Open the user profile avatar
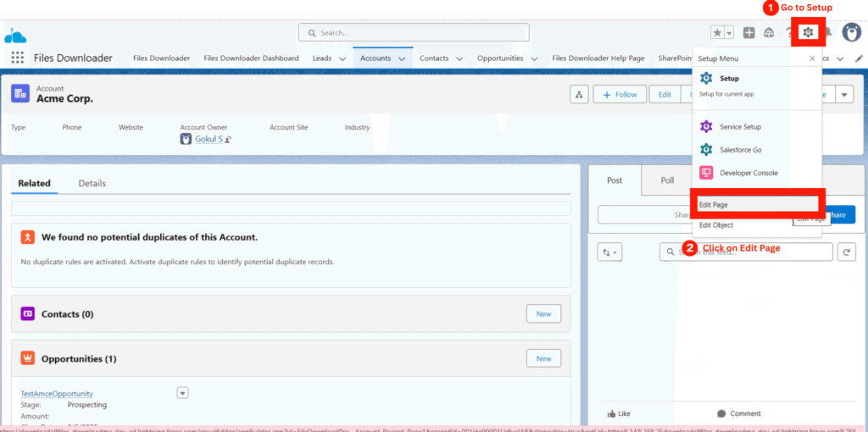This screenshot has height=432, width=868. click(x=851, y=32)
